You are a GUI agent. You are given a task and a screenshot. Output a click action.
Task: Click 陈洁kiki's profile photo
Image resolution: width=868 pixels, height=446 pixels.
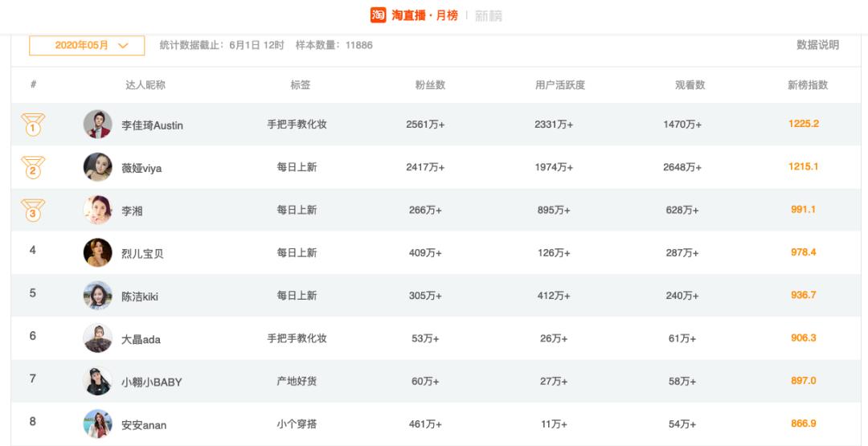click(98, 295)
